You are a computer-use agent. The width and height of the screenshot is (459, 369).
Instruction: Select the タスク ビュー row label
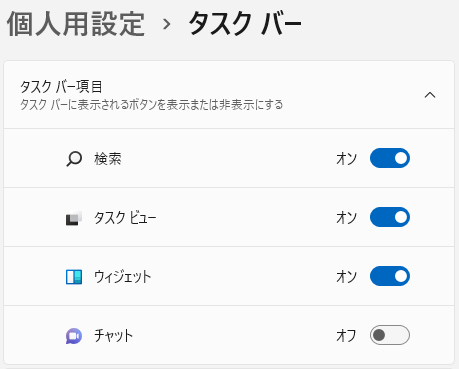coord(125,218)
